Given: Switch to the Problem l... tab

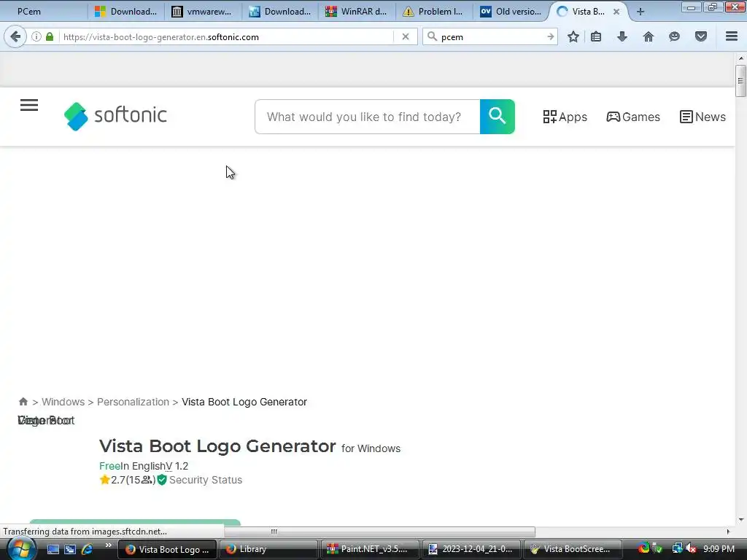Looking at the screenshot, I should click(x=434, y=12).
